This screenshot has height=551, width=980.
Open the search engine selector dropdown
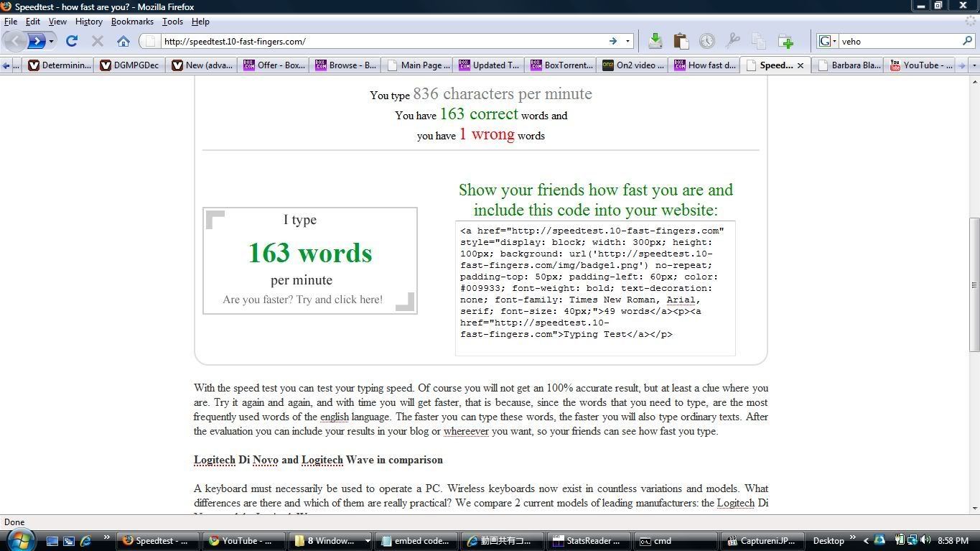pos(829,41)
